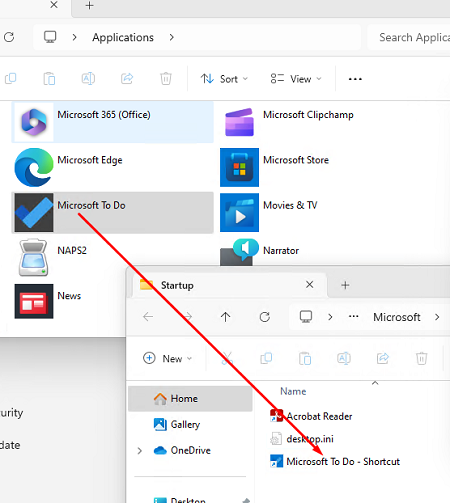The height and width of the screenshot is (503, 450).
Task: Paste button in the Startup toolbar
Action: [x=305, y=358]
